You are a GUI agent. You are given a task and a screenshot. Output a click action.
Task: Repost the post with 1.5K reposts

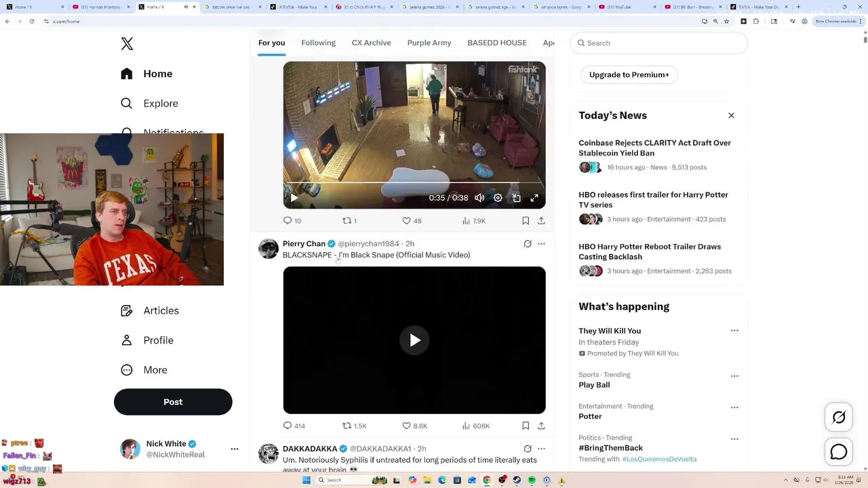[x=354, y=426]
